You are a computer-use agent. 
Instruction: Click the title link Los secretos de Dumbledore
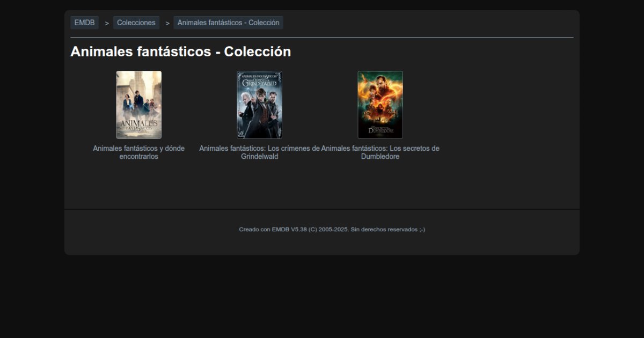pyautogui.click(x=380, y=152)
